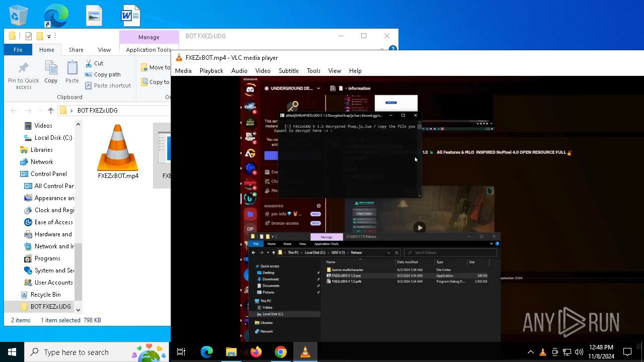Click navigation pane scroll down arrow
644x362 pixels.
78,310
